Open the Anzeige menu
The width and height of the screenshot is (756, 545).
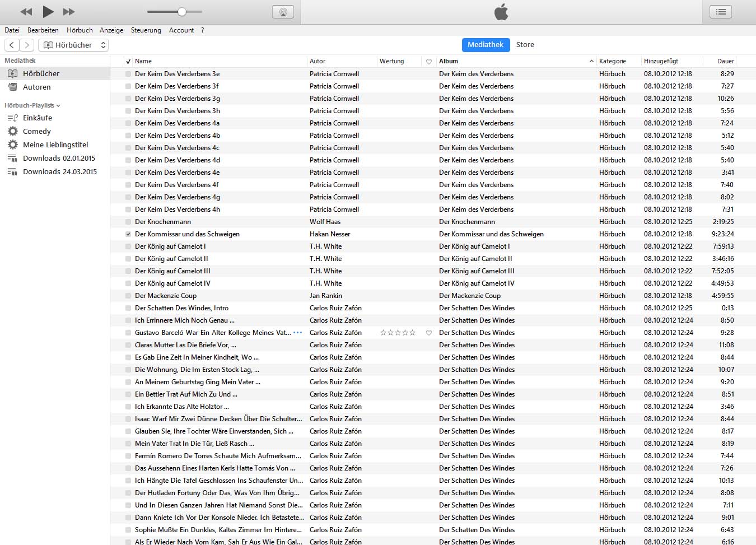click(x=111, y=30)
